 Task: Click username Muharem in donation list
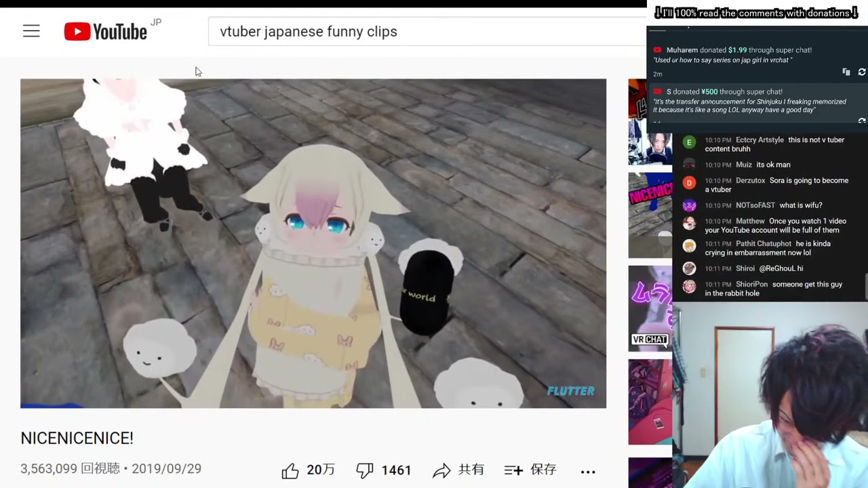(x=682, y=50)
